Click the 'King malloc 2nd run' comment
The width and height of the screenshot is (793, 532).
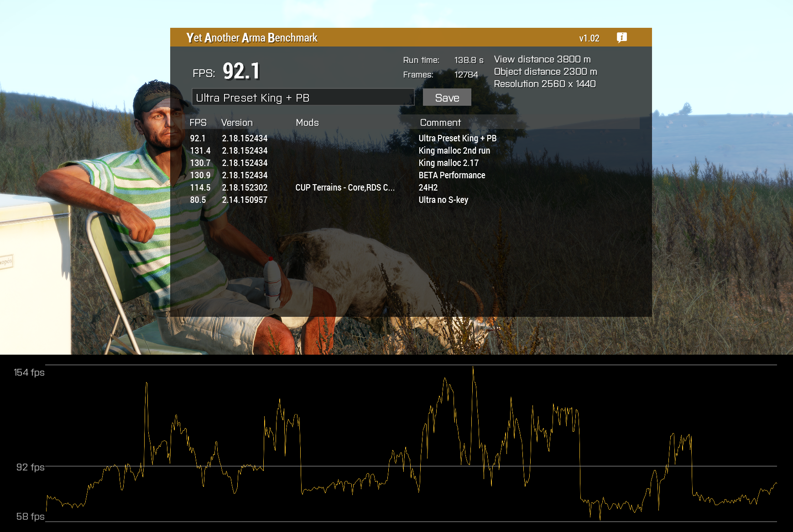454,150
